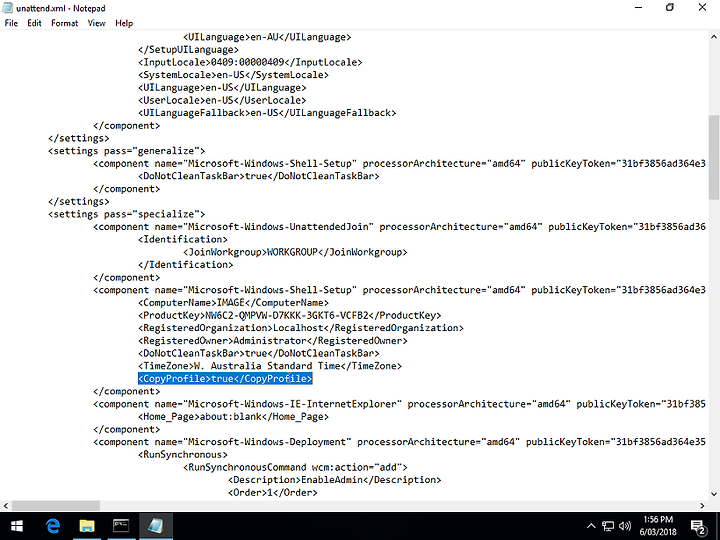Image resolution: width=720 pixels, height=540 pixels.
Task: Click the Home_Page about:blank line
Action: (x=233, y=416)
